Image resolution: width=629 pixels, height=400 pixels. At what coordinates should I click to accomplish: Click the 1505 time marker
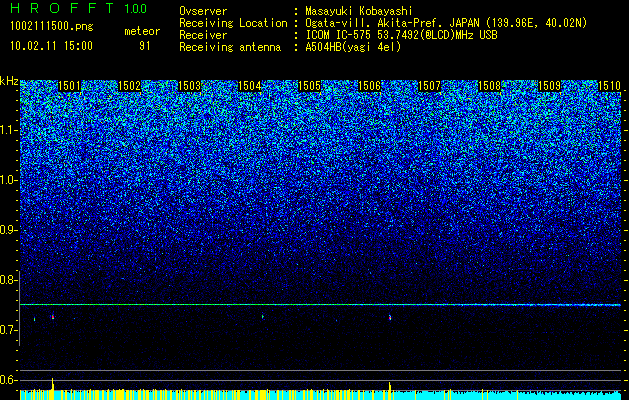click(x=309, y=86)
